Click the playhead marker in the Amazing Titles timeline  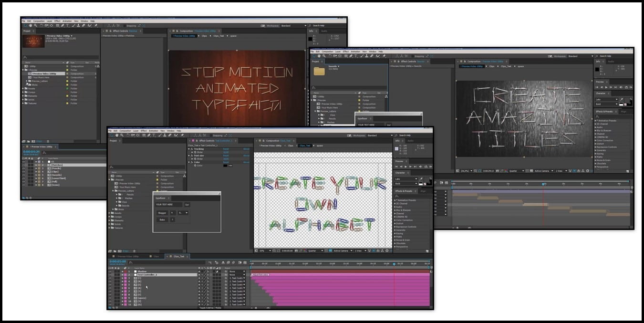[543, 184]
